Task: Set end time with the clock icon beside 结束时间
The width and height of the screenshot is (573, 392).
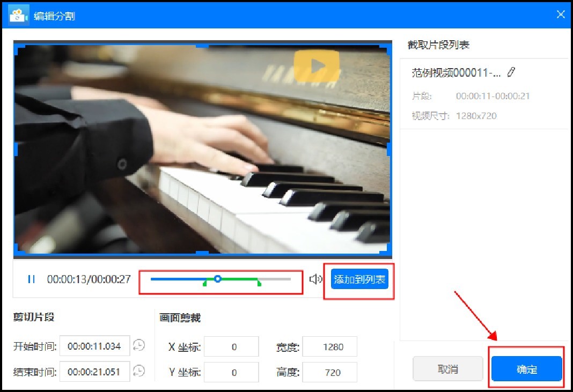Action: 139,371
